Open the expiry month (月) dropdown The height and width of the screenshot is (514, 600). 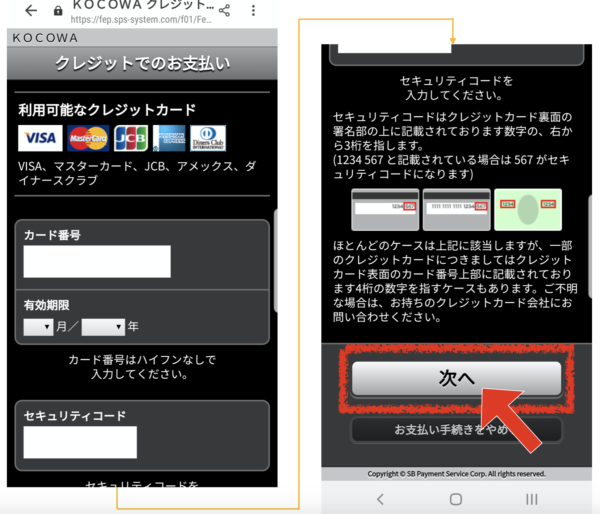pos(38,327)
